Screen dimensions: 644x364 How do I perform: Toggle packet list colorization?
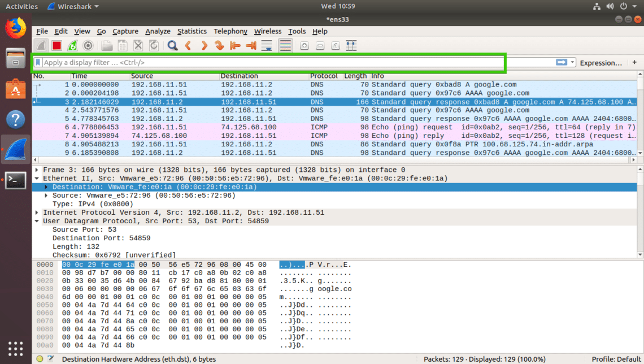[x=285, y=46]
